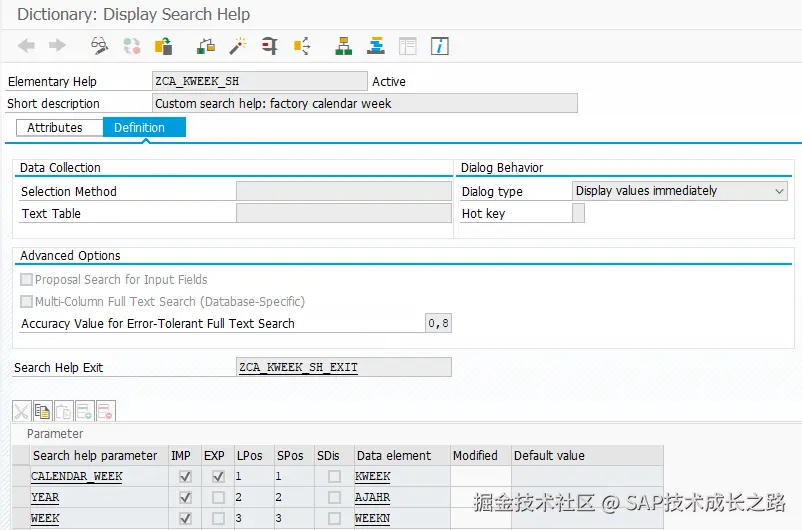Toggle SDis checkbox for WEEK row

tap(335, 518)
